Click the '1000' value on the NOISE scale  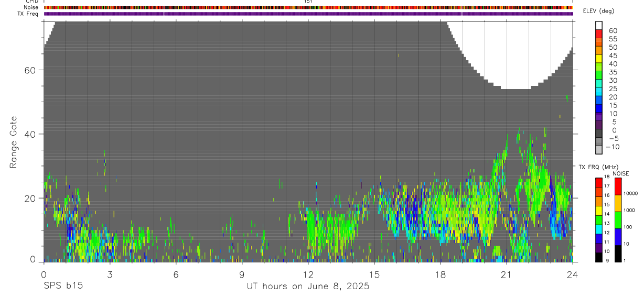pos(629,210)
